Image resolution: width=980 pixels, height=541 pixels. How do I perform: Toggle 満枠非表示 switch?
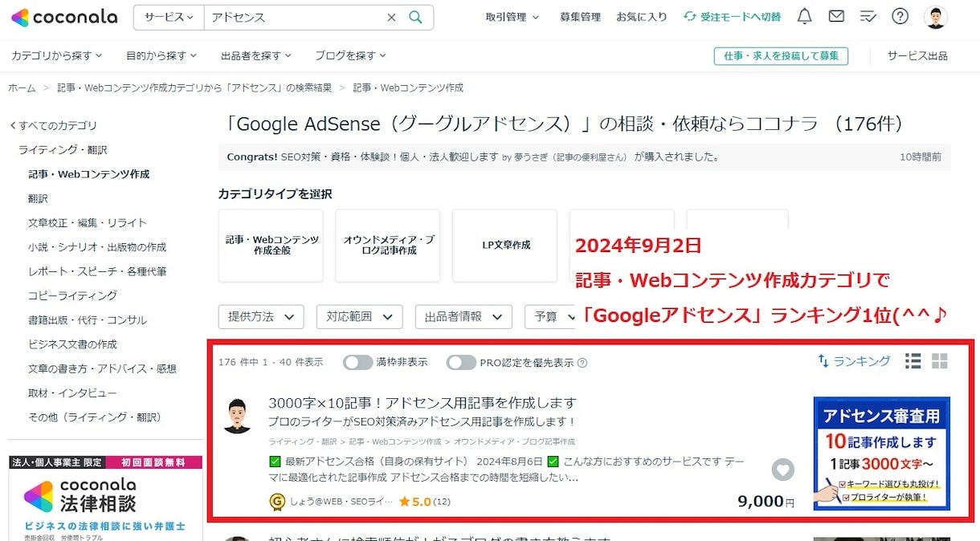[358, 362]
